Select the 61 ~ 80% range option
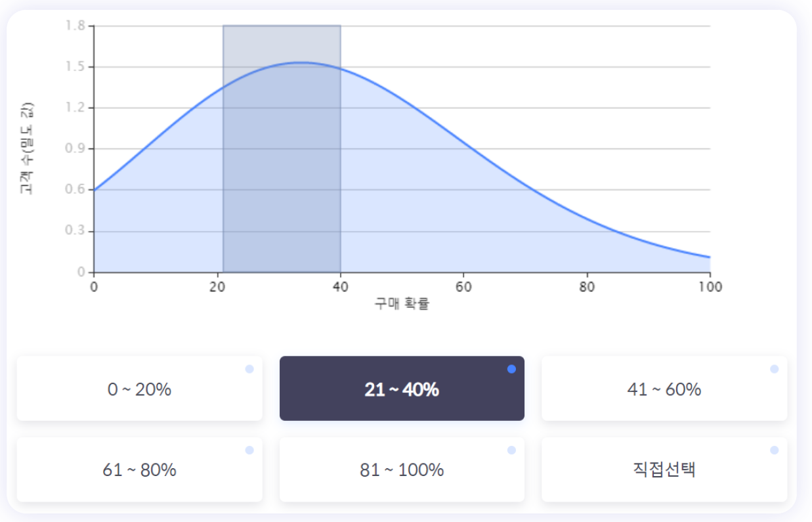This screenshot has height=522, width=812. (x=139, y=470)
